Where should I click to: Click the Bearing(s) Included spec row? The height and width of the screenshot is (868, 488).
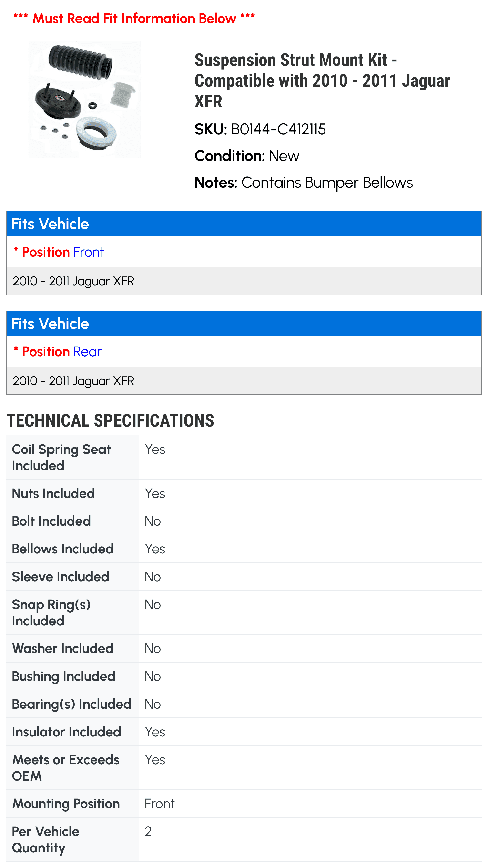pyautogui.click(x=244, y=704)
